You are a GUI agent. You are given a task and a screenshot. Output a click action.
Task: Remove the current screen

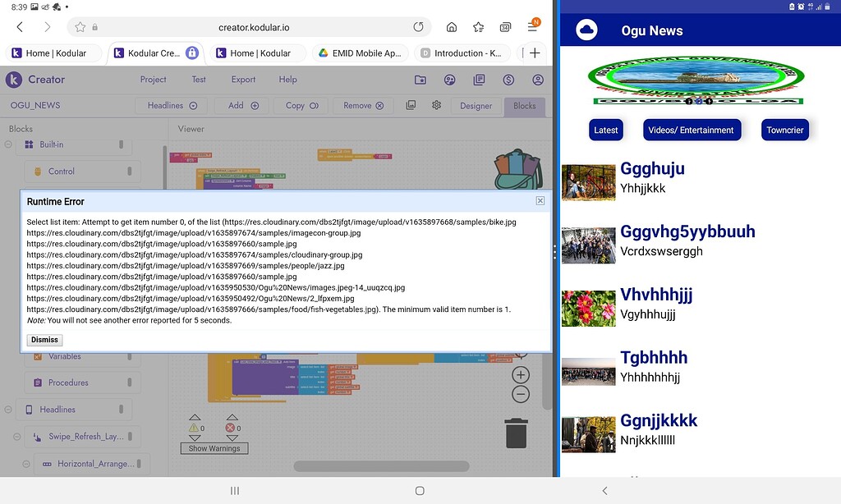point(363,106)
